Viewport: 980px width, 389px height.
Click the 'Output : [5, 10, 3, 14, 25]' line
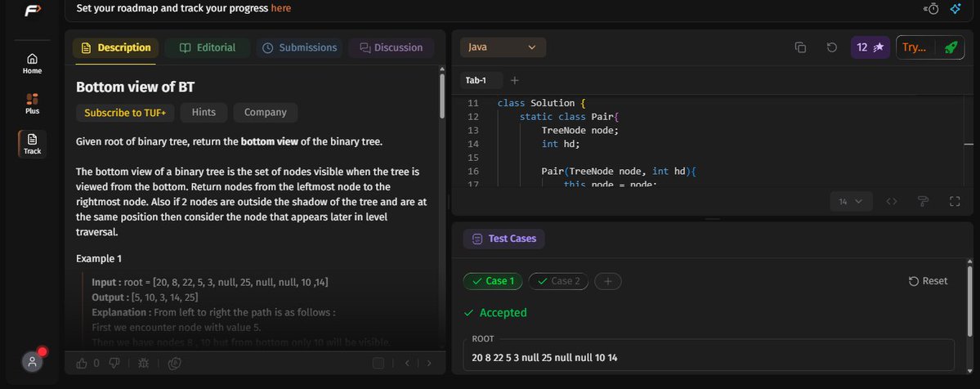(x=145, y=297)
